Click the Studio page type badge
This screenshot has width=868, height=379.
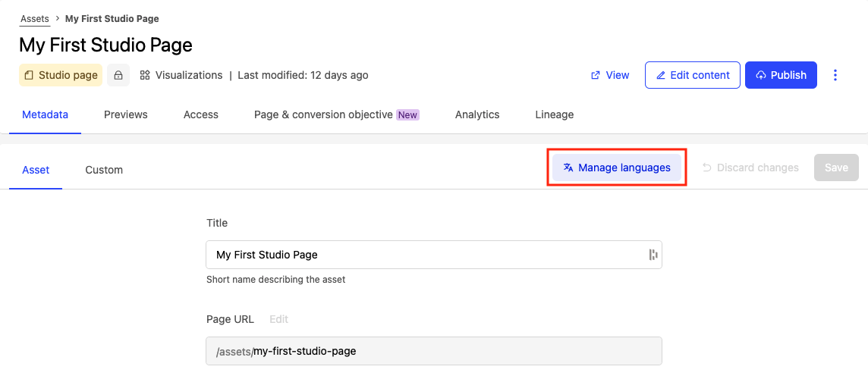click(61, 75)
